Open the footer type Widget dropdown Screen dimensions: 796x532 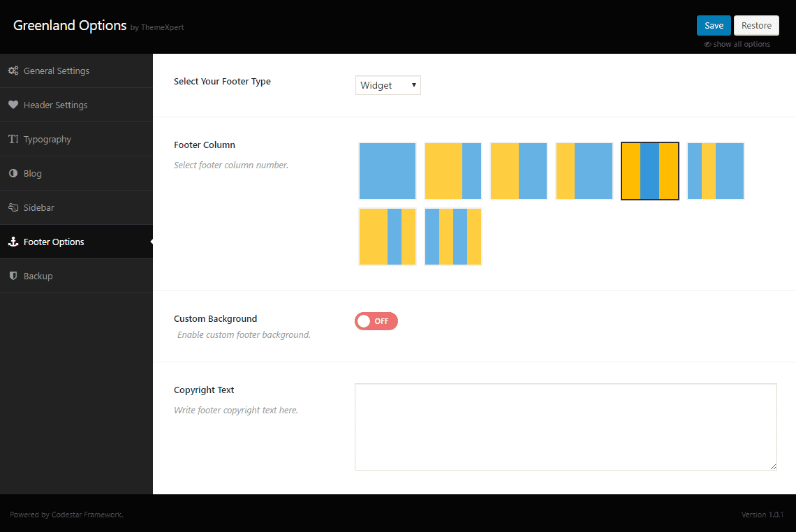(x=388, y=85)
